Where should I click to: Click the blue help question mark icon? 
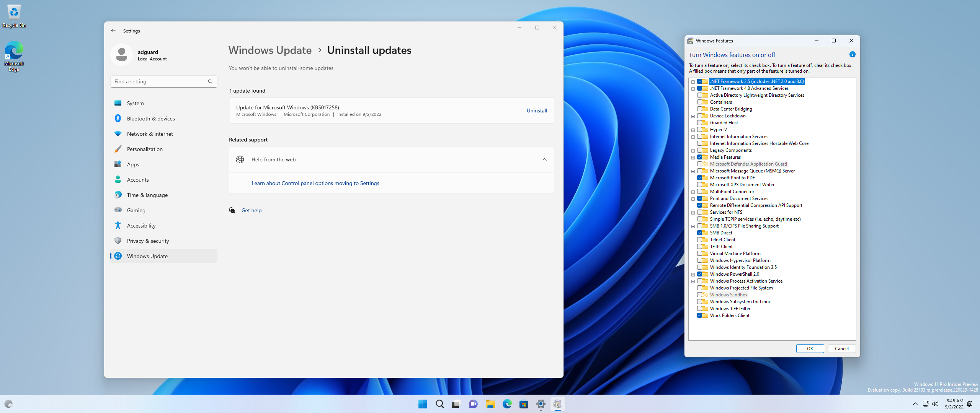852,54
